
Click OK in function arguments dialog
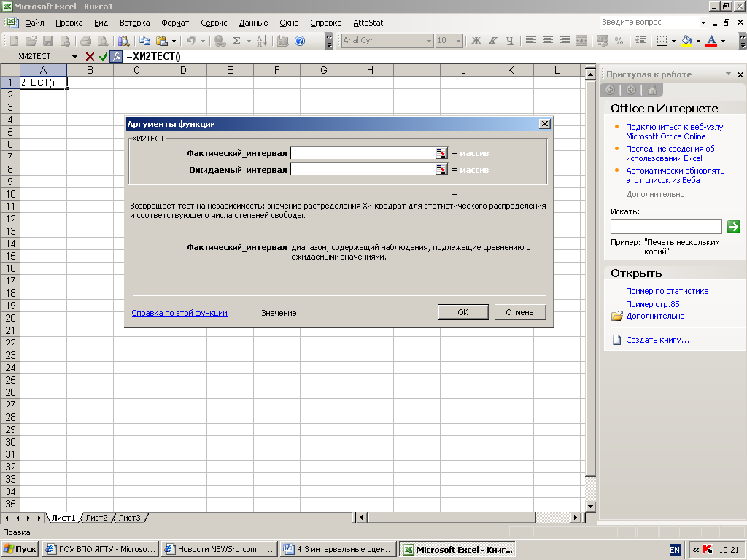coord(463,312)
